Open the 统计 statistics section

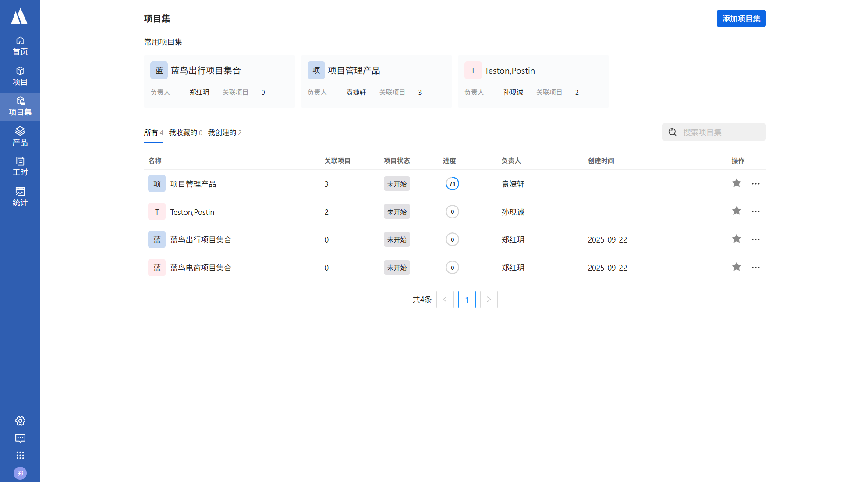20,196
